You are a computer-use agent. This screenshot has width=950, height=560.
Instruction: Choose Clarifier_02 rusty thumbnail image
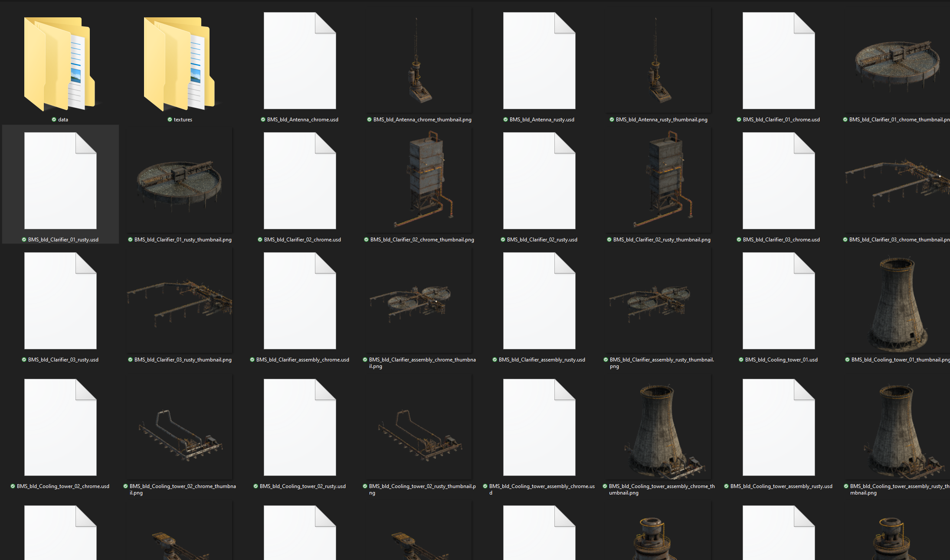pyautogui.click(x=659, y=181)
